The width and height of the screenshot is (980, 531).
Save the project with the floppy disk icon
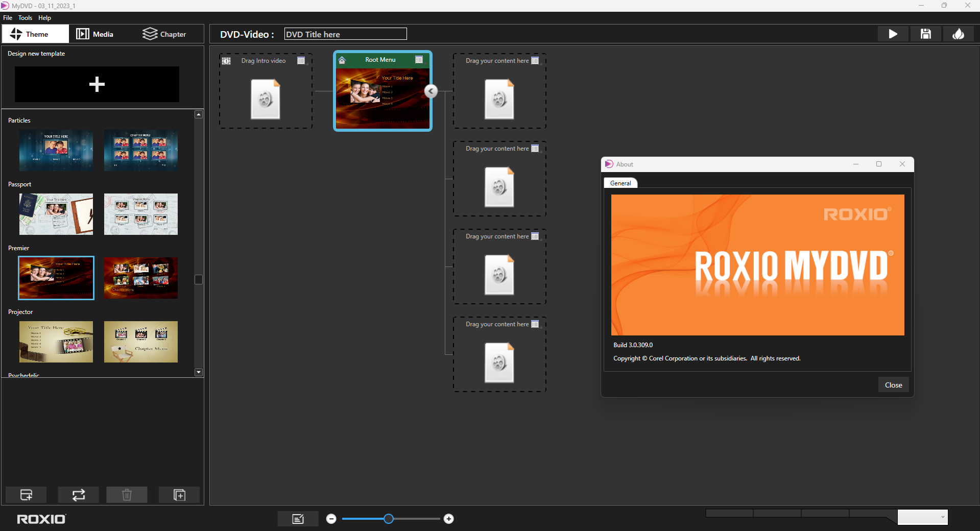pos(925,34)
